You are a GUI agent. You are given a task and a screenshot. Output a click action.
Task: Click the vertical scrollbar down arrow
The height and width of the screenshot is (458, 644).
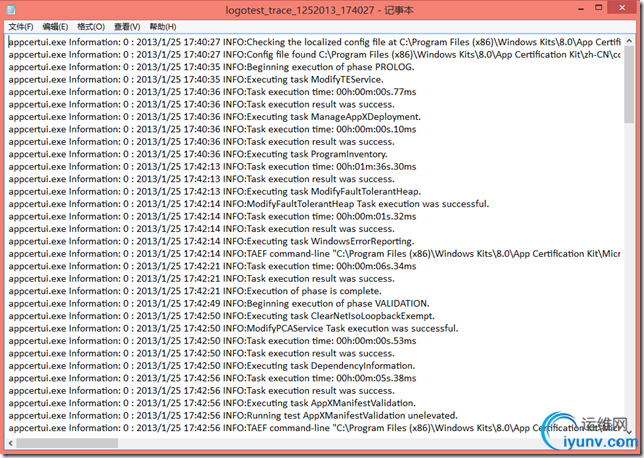[x=629, y=432]
